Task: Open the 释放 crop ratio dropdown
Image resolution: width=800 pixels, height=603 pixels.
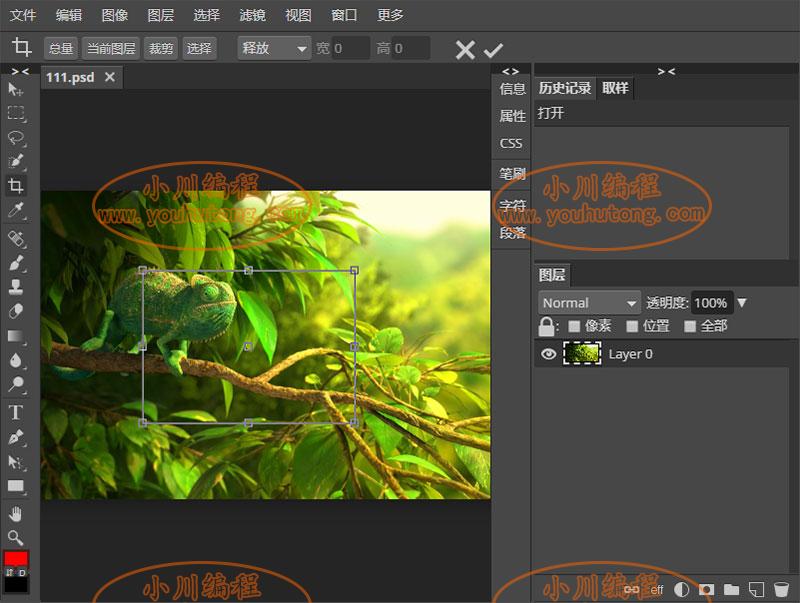Action: [x=274, y=48]
